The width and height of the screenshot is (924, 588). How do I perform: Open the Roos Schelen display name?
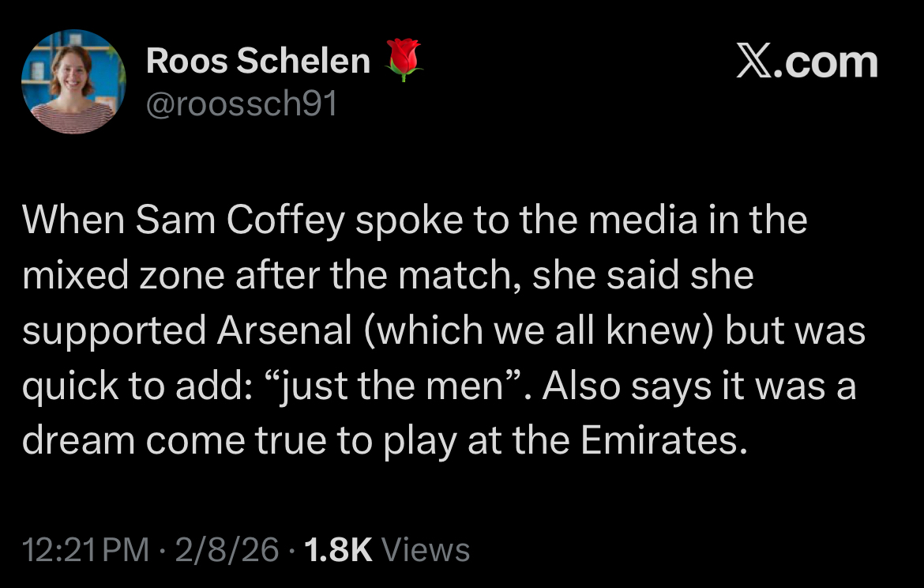click(x=257, y=62)
